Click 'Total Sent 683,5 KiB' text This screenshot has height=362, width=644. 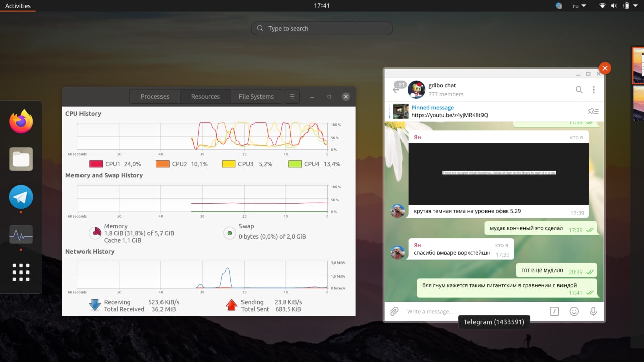[271, 309]
